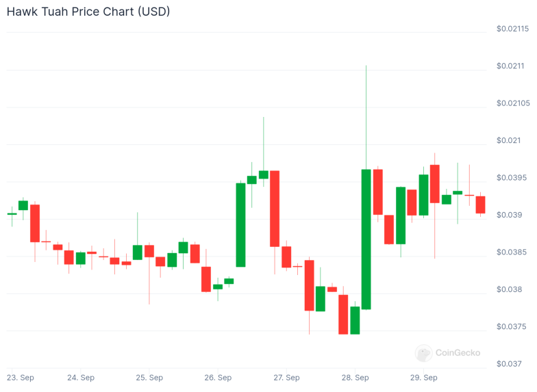Screen dimensions: 537x392
Task: Click the large red candle before 27 Sep
Action: click(275, 209)
